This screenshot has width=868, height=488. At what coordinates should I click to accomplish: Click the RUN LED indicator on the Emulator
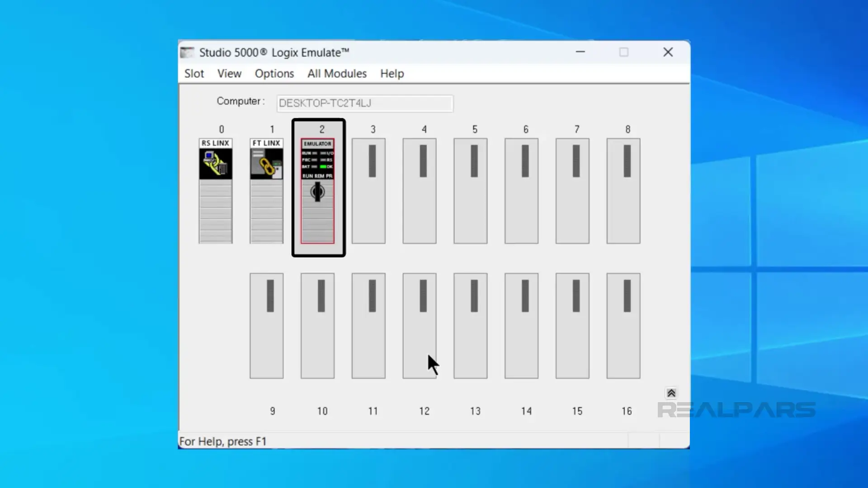point(314,153)
